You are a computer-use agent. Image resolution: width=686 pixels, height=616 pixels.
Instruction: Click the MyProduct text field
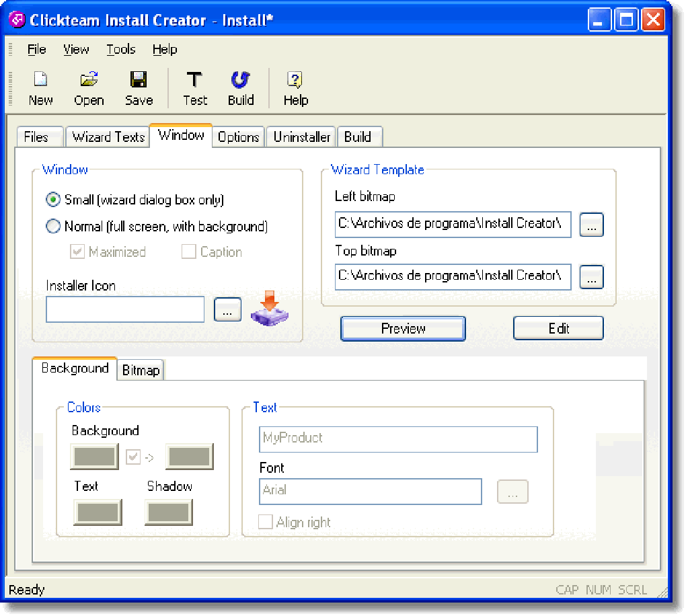click(x=398, y=439)
